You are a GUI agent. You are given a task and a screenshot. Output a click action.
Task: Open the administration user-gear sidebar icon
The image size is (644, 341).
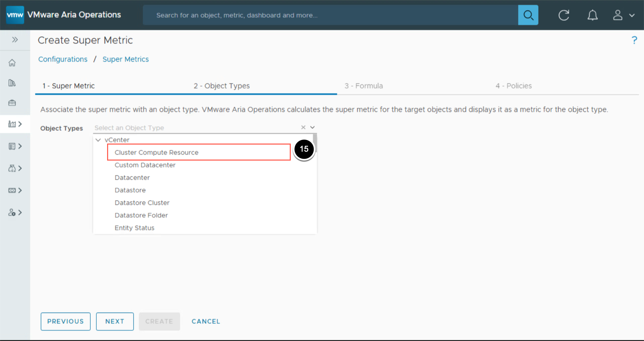pyautogui.click(x=15, y=212)
